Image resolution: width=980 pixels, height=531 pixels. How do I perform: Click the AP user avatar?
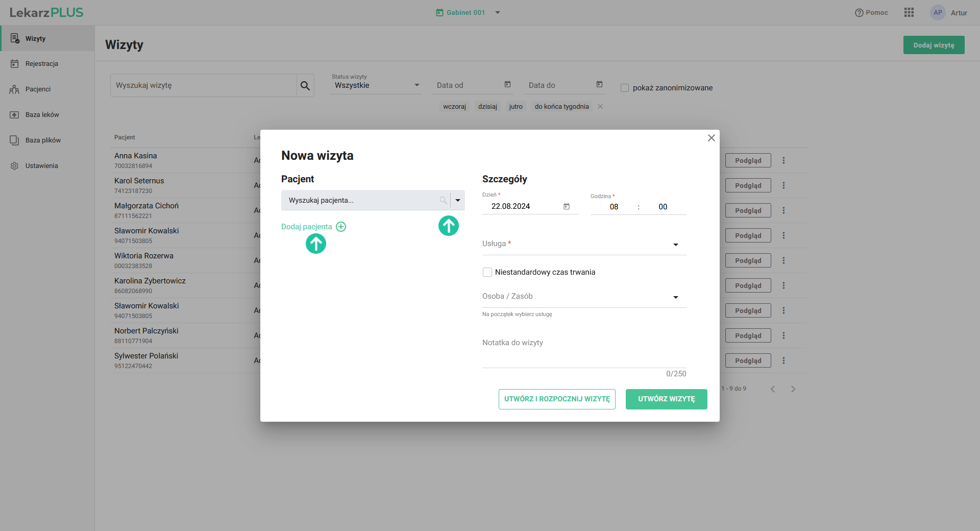coord(938,13)
